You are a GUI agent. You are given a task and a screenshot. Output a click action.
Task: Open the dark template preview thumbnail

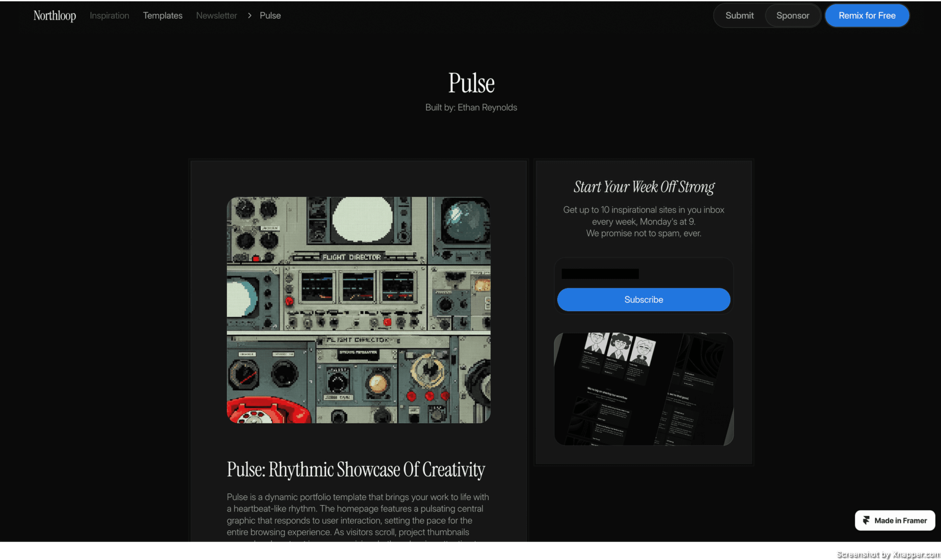tap(643, 389)
